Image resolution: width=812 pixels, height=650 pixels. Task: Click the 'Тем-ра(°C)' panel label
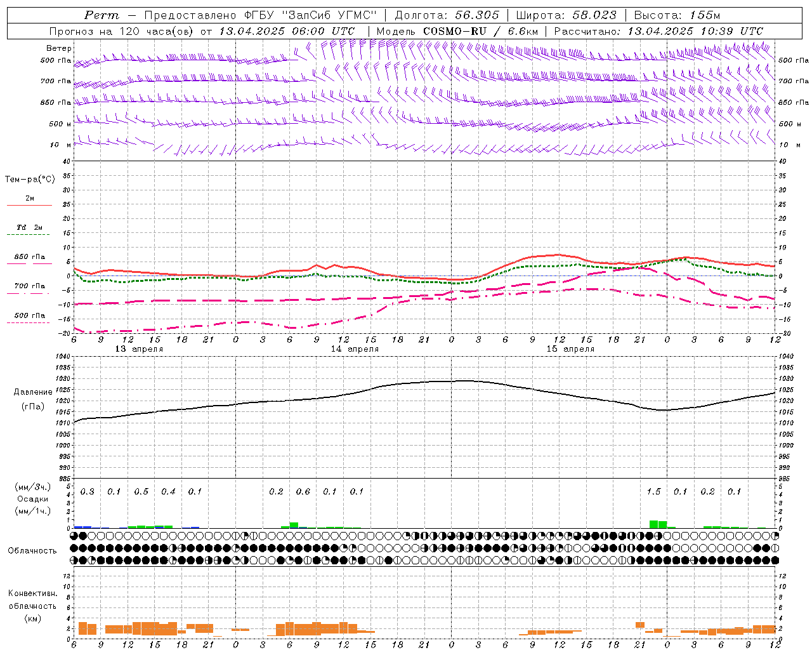30,180
